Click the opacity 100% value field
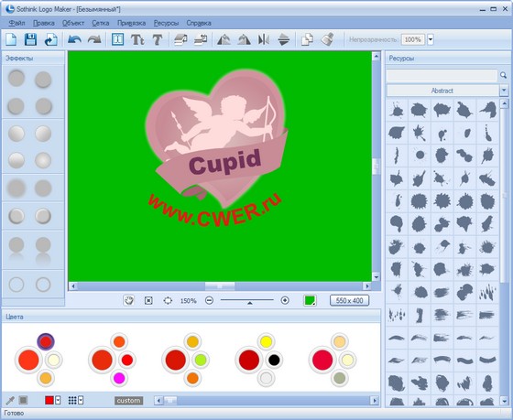 pos(413,39)
